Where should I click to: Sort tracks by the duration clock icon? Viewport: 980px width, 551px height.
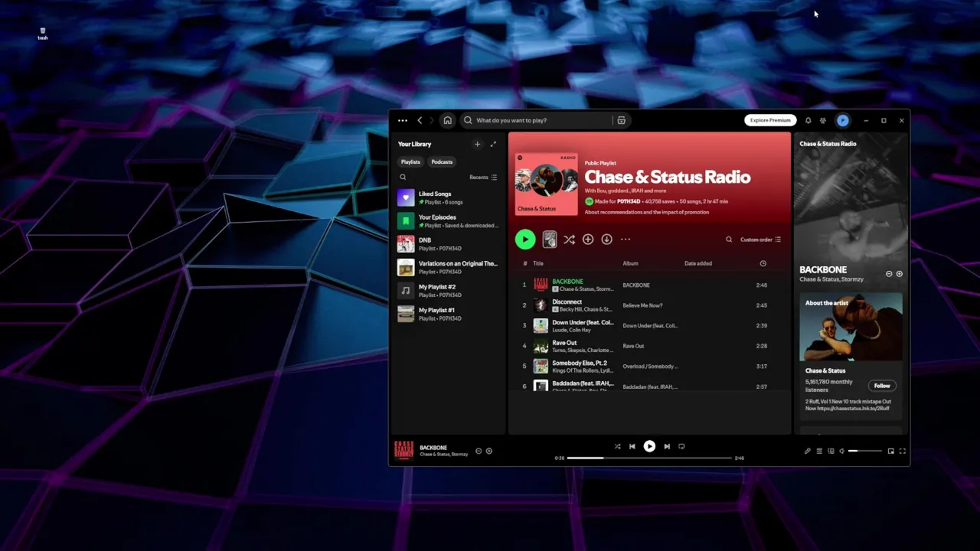tap(763, 263)
